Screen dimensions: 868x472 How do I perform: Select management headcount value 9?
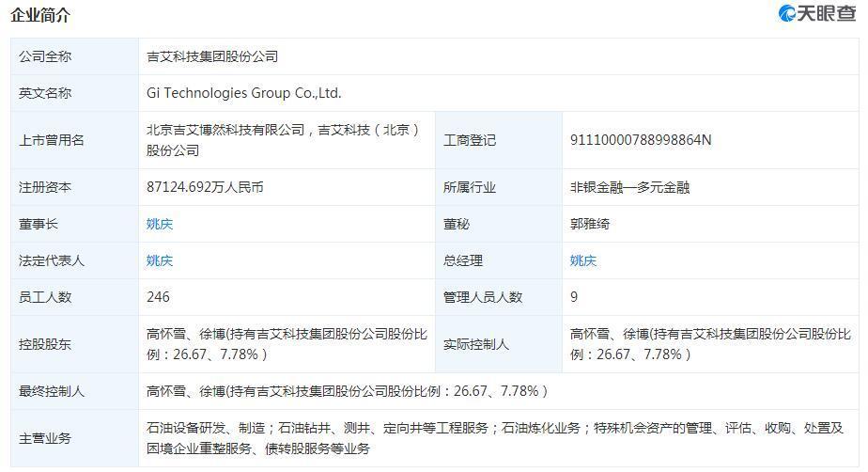[574, 297]
